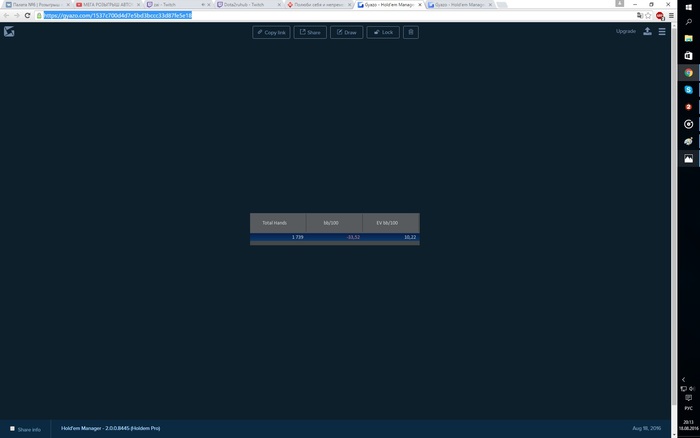The height and width of the screenshot is (438, 700).
Task: Open the Gyazo home logo
Action: pos(9,32)
